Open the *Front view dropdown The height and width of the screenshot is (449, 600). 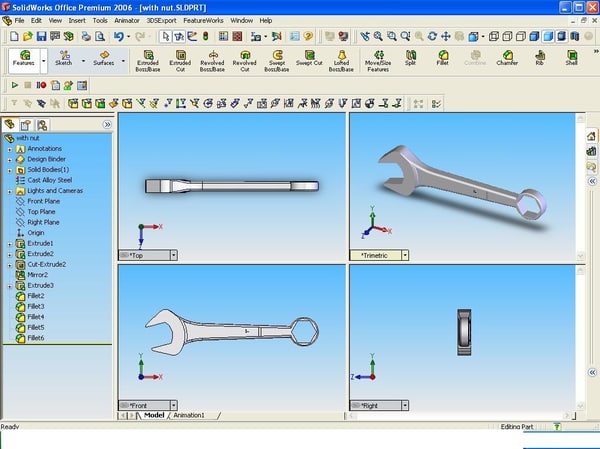pos(173,405)
